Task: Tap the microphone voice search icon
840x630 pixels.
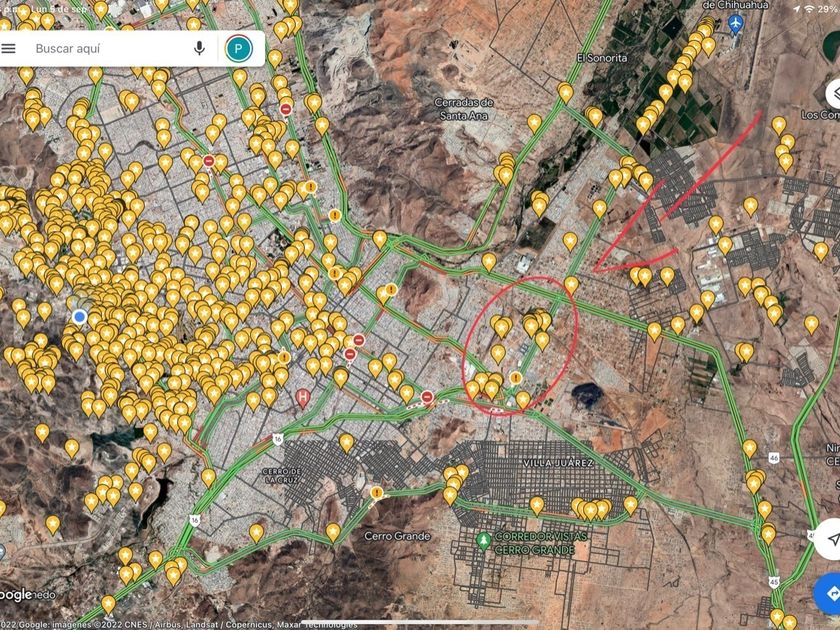Action: [x=200, y=48]
